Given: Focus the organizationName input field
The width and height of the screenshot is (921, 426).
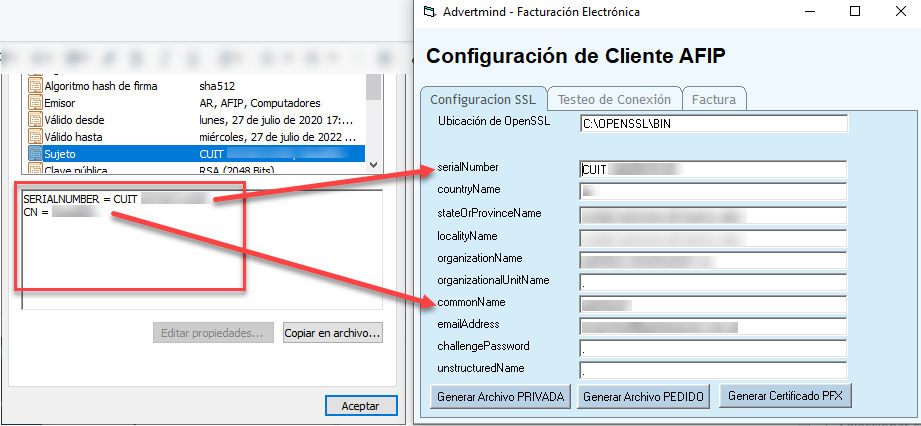Looking at the screenshot, I should (x=714, y=260).
